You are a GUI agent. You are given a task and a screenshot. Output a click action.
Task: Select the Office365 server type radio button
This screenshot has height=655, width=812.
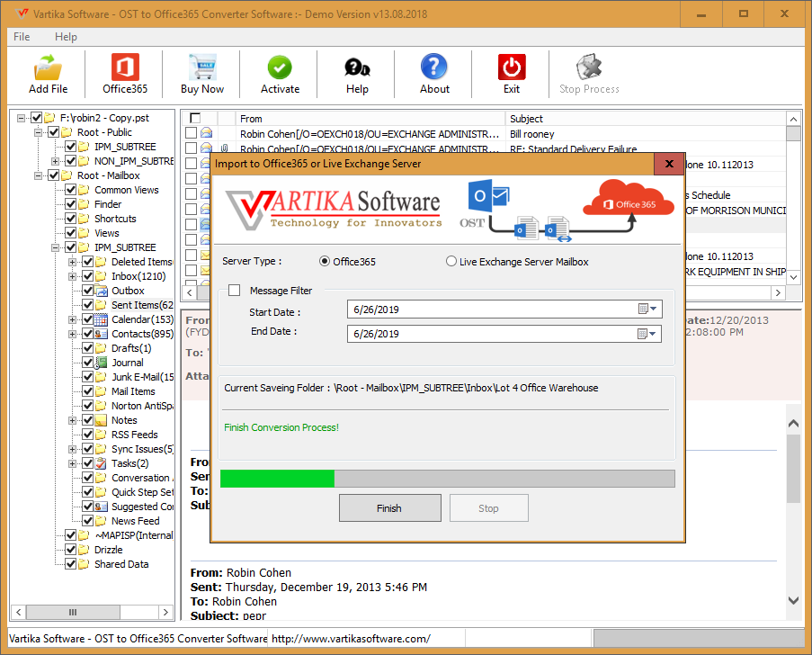[325, 261]
